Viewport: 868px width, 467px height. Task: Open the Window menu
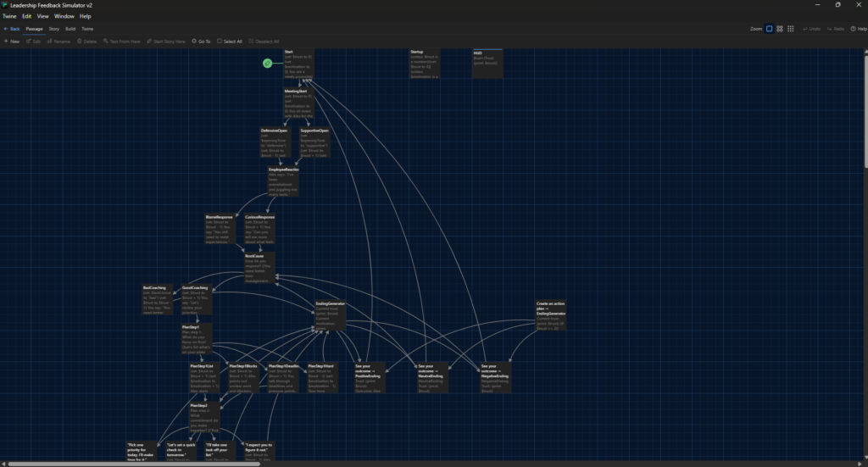64,16
